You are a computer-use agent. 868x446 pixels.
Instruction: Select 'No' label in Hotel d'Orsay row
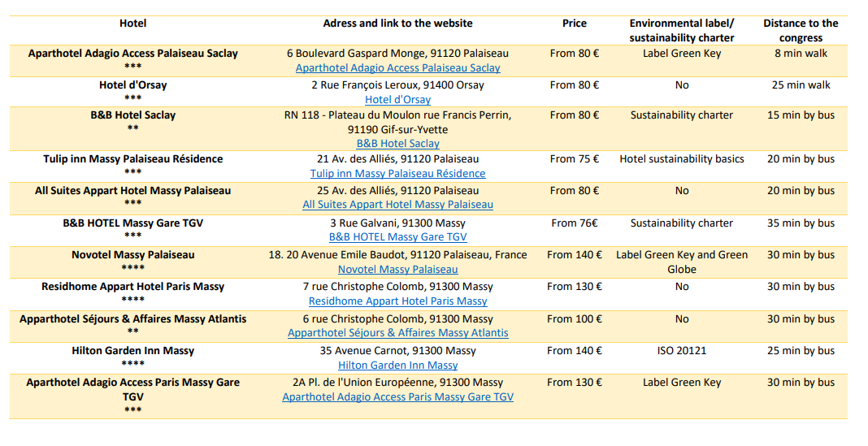click(681, 85)
